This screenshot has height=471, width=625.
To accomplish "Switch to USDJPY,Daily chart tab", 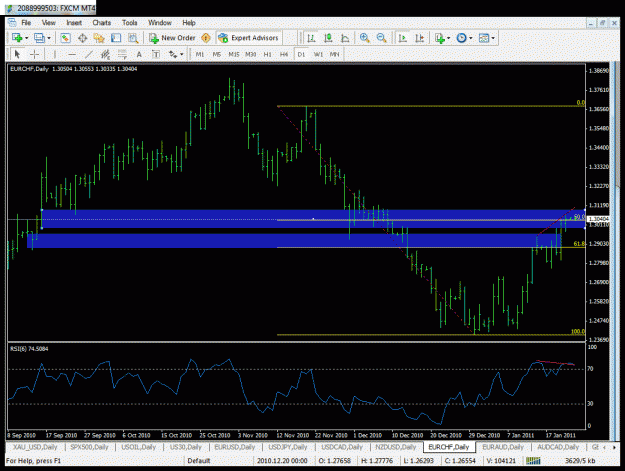I will click(288, 447).
